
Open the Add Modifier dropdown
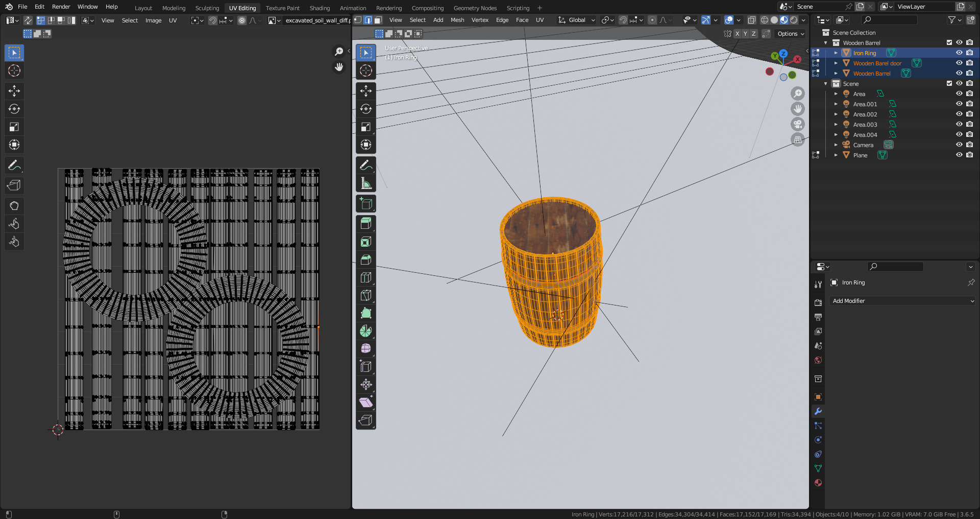pos(902,301)
